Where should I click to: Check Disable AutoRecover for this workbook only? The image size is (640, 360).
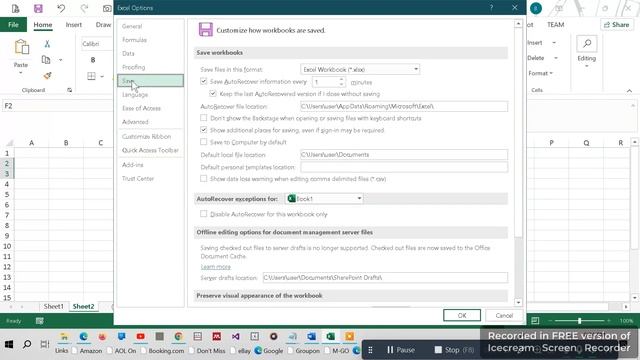point(204,213)
